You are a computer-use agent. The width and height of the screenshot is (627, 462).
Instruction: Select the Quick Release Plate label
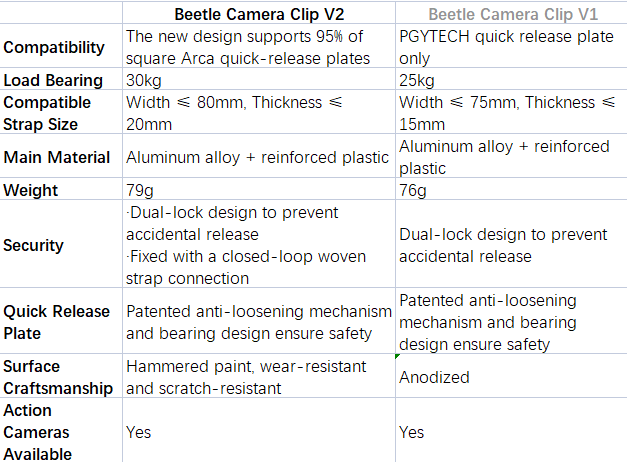(61, 321)
